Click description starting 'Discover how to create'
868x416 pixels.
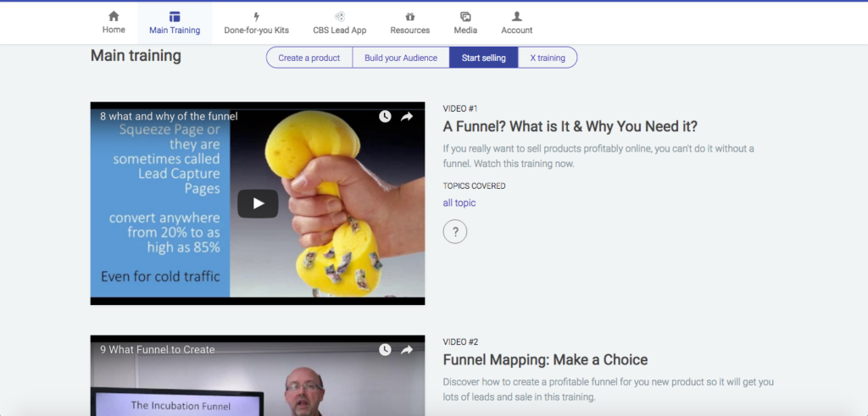tap(609, 390)
